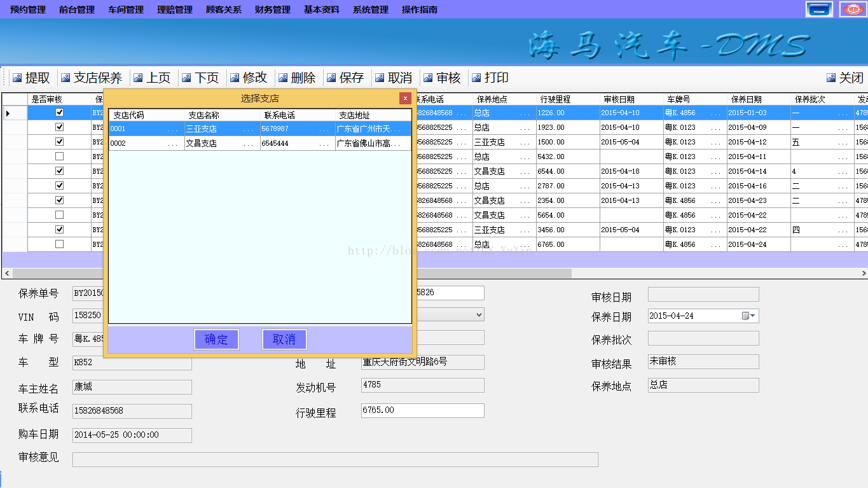Click the 打印 print toolbar icon
The width and height of the screenshot is (868, 488).
[x=476, y=78]
